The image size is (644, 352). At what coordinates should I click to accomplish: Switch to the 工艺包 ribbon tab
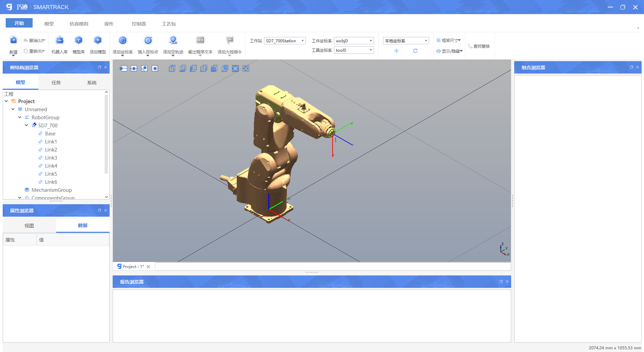click(x=169, y=24)
